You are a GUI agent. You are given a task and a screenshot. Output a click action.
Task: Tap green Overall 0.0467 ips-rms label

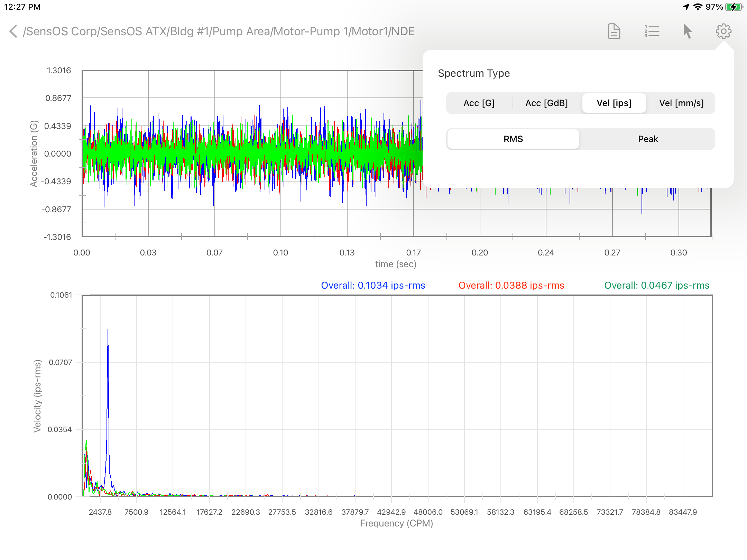(x=656, y=285)
